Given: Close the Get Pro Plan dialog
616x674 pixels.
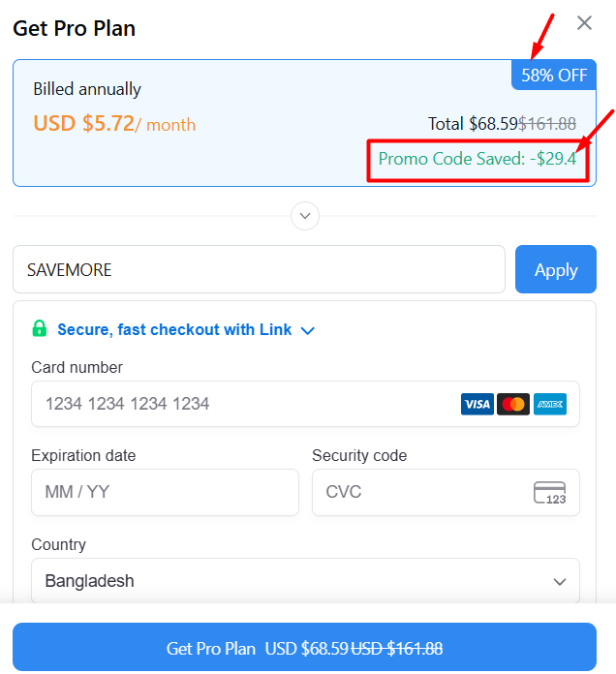Looking at the screenshot, I should coord(584,23).
